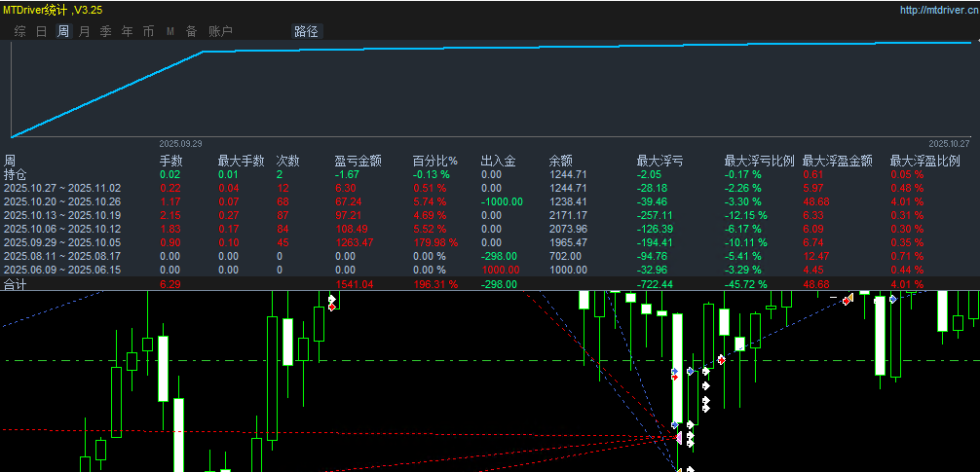Click the 2171.17 balance value

point(568,215)
